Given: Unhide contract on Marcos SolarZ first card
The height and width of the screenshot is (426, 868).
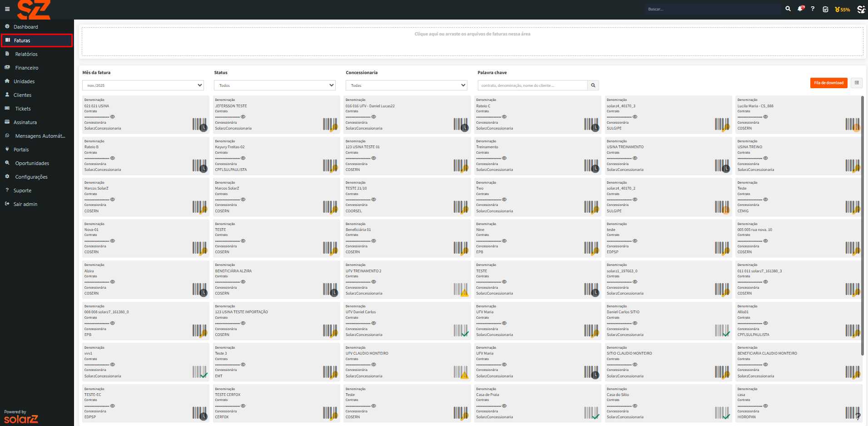Looking at the screenshot, I should pos(113,200).
